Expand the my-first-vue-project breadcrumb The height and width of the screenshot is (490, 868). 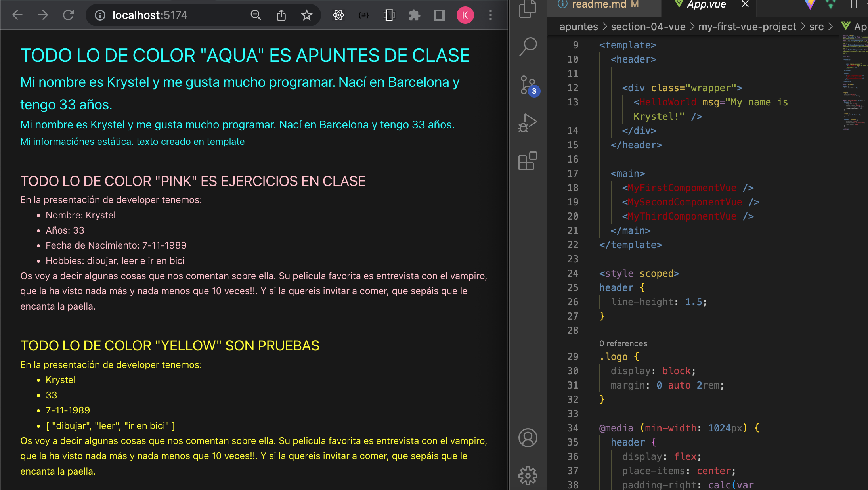point(747,27)
